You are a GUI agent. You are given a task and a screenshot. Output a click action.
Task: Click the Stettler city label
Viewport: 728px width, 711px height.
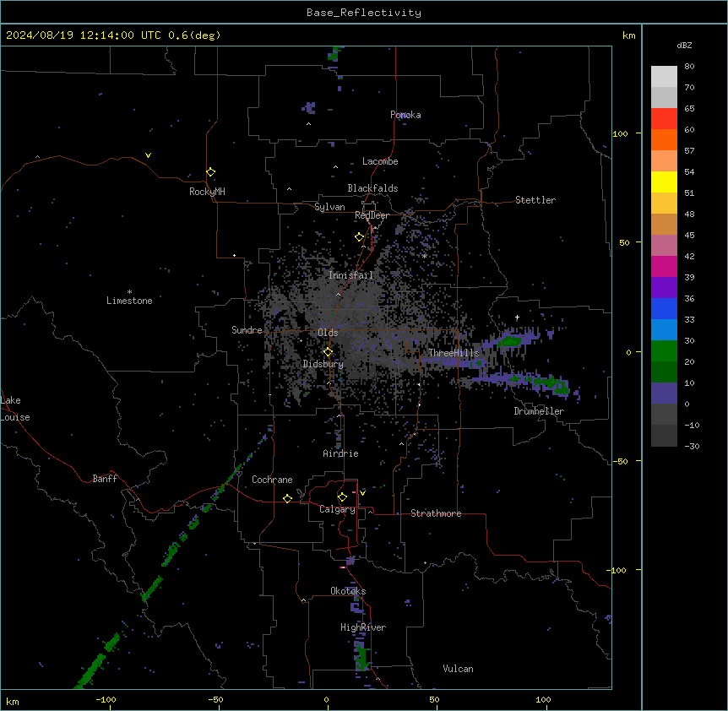(535, 200)
